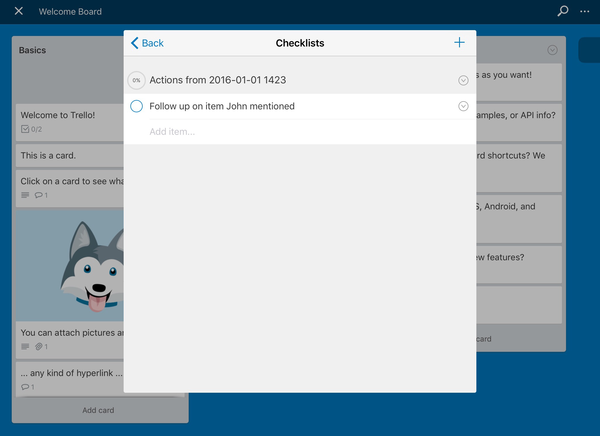
Task: Click the 'Welcome Board' title
Action: point(70,11)
